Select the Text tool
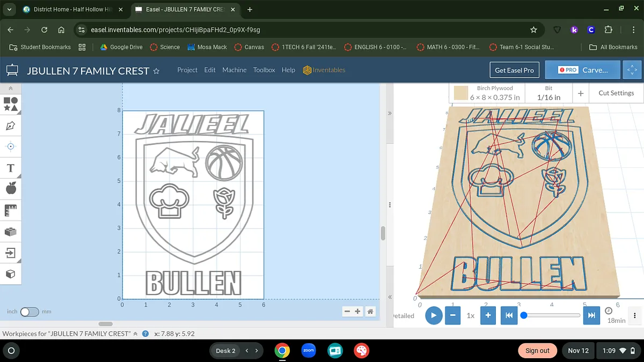 coord(11,168)
